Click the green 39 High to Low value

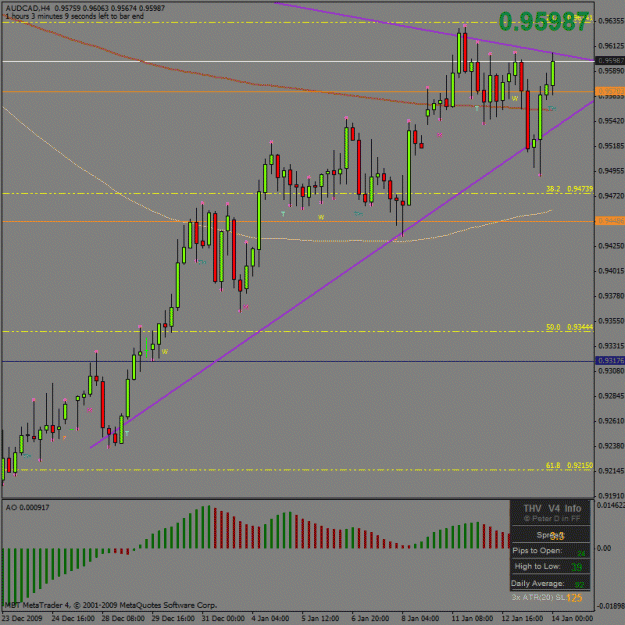(x=576, y=567)
